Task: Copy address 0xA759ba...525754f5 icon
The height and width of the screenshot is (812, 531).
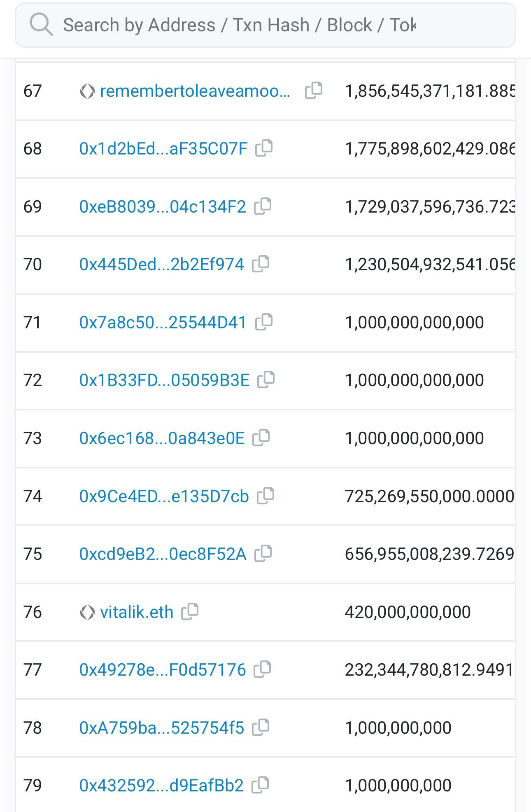Action: point(261,727)
